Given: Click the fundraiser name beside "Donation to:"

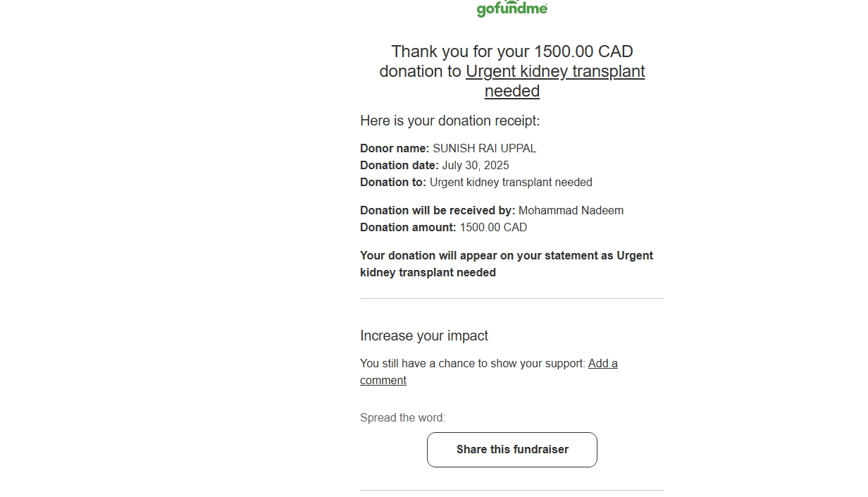Looking at the screenshot, I should pos(511,183).
